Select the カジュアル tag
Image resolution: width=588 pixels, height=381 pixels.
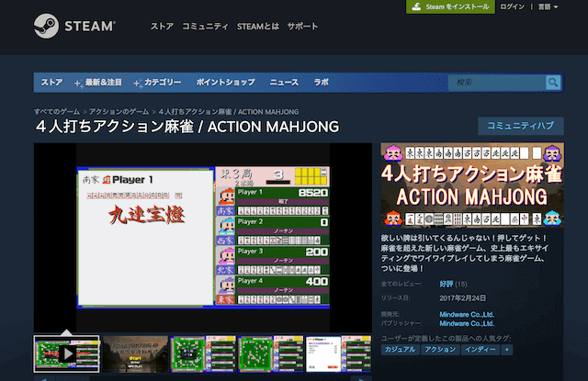[x=401, y=350]
